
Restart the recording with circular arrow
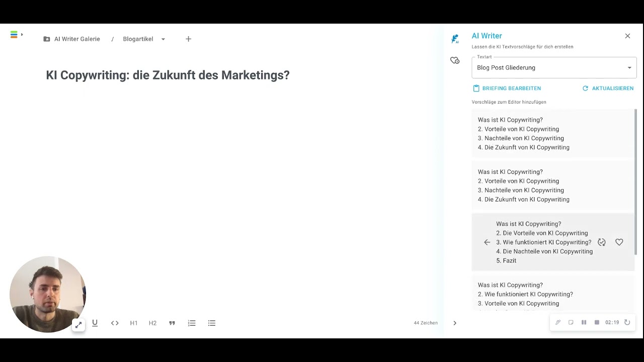[627, 322]
